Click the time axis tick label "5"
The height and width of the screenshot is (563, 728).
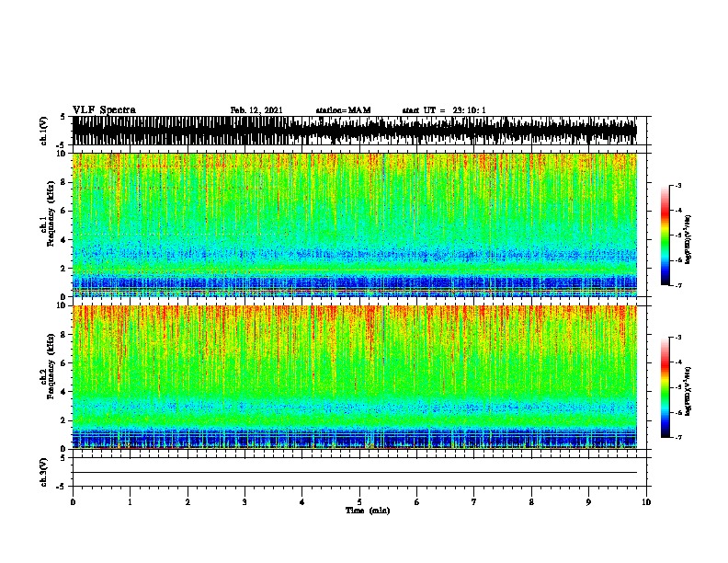click(359, 502)
